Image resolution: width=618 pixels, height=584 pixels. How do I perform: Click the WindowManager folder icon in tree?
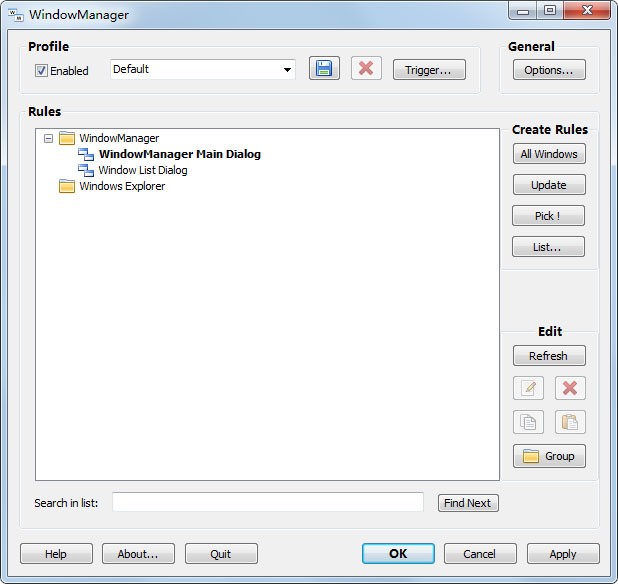click(x=67, y=138)
